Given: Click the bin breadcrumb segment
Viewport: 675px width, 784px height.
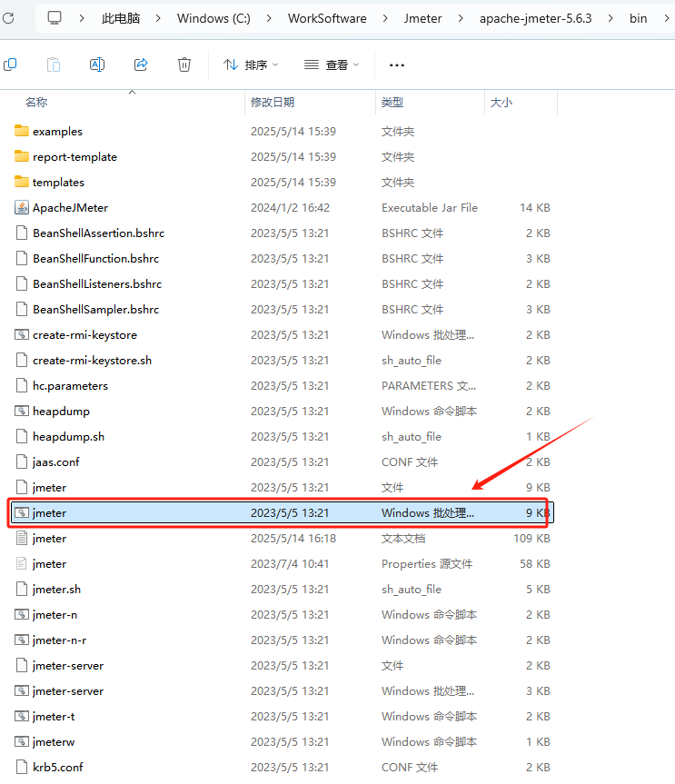Looking at the screenshot, I should 638,18.
